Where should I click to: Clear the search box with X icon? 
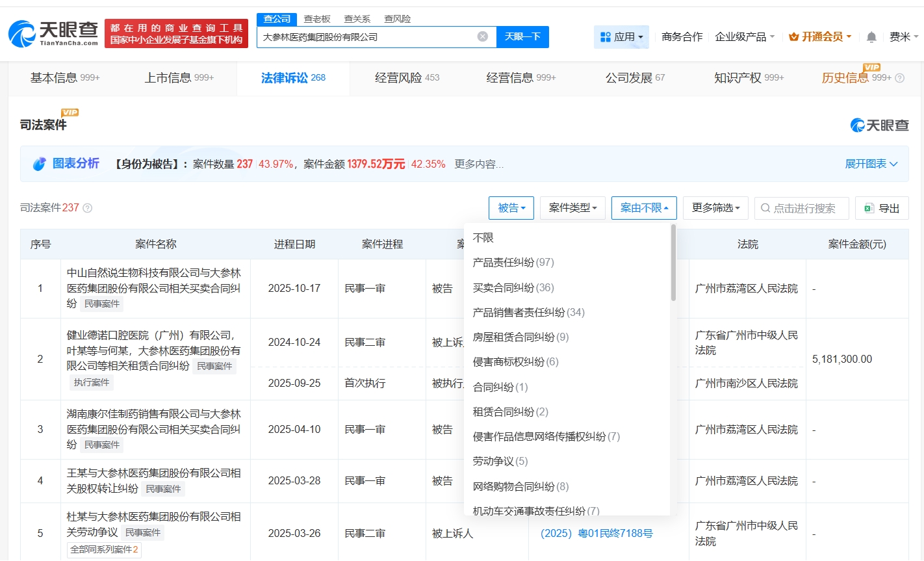pos(482,36)
